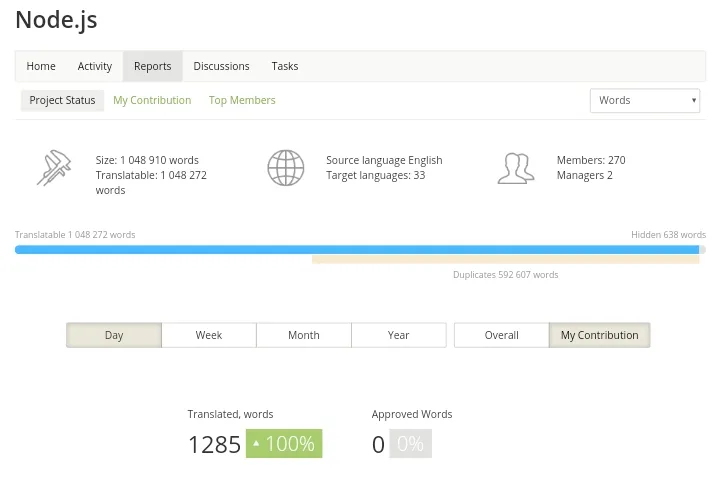This screenshot has width=720, height=489.
Task: Click the caliper size icon
Action: click(54, 168)
